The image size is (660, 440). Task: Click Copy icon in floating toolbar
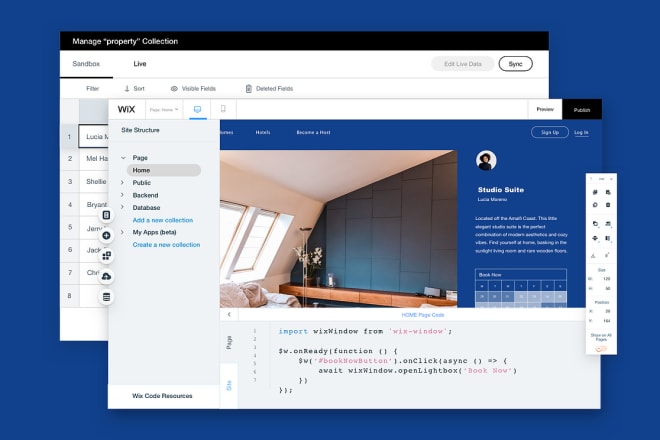[595, 192]
